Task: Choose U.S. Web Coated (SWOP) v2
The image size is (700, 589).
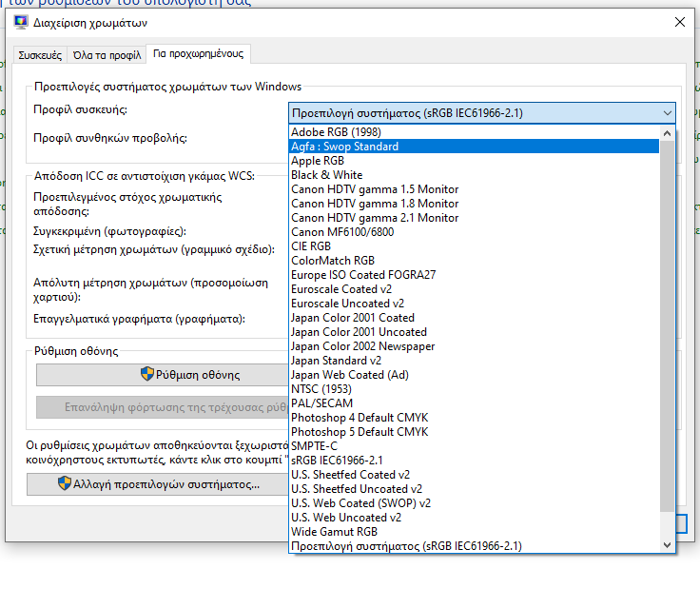Action: tap(475, 503)
